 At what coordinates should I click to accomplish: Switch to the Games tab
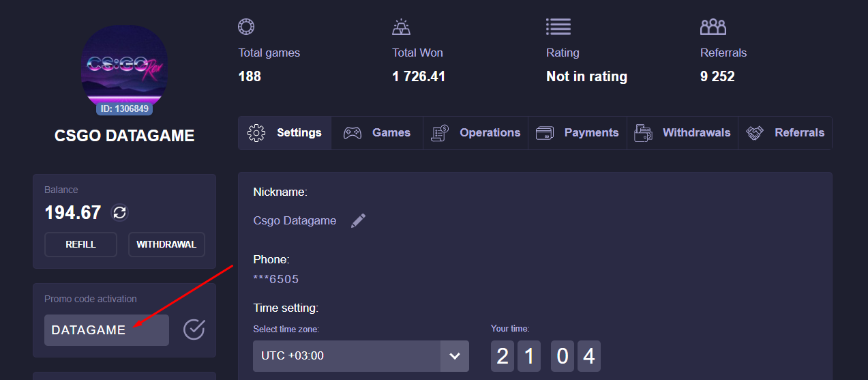pos(377,133)
